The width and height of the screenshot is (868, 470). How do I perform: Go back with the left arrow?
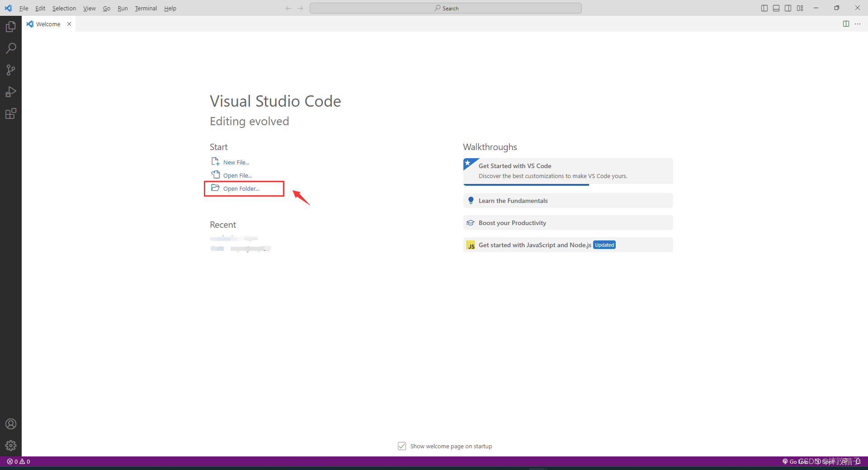point(288,8)
